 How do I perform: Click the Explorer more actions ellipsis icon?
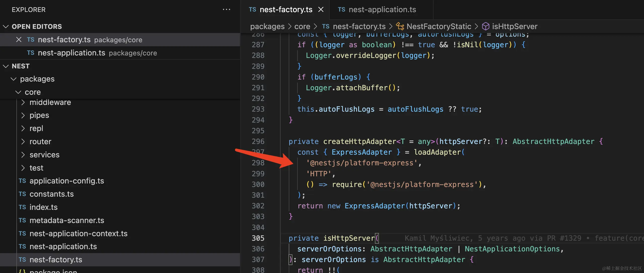coord(226,9)
